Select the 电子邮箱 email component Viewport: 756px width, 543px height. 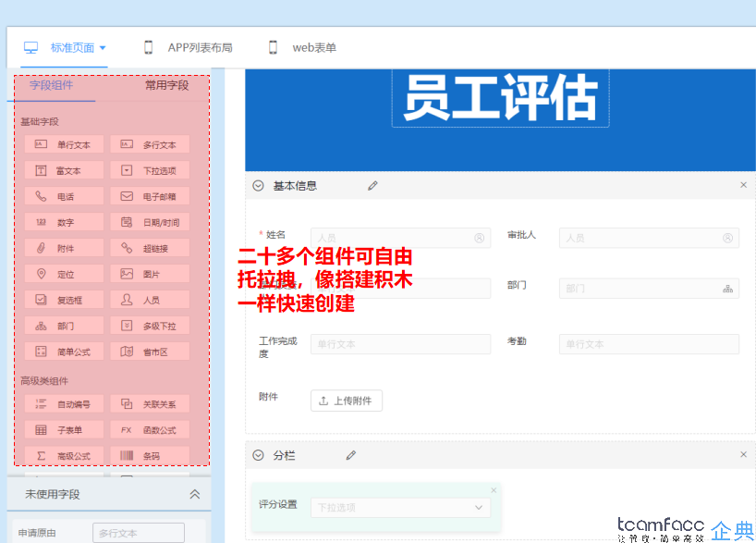point(150,196)
